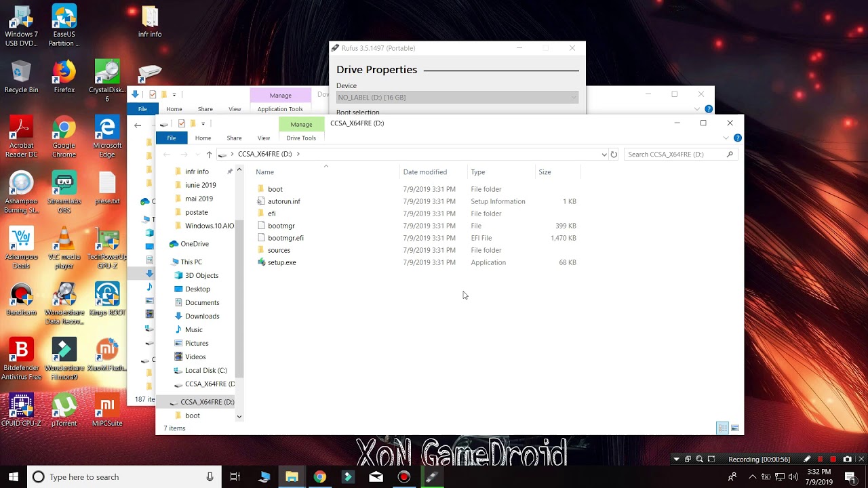Activate the Bandicam drawing pencil tool
The image size is (868, 488).
point(806,459)
